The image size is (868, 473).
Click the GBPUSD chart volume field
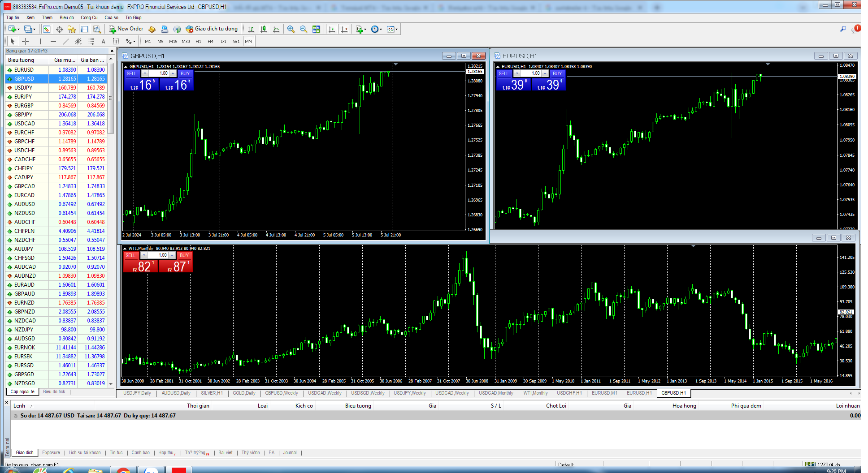point(159,73)
